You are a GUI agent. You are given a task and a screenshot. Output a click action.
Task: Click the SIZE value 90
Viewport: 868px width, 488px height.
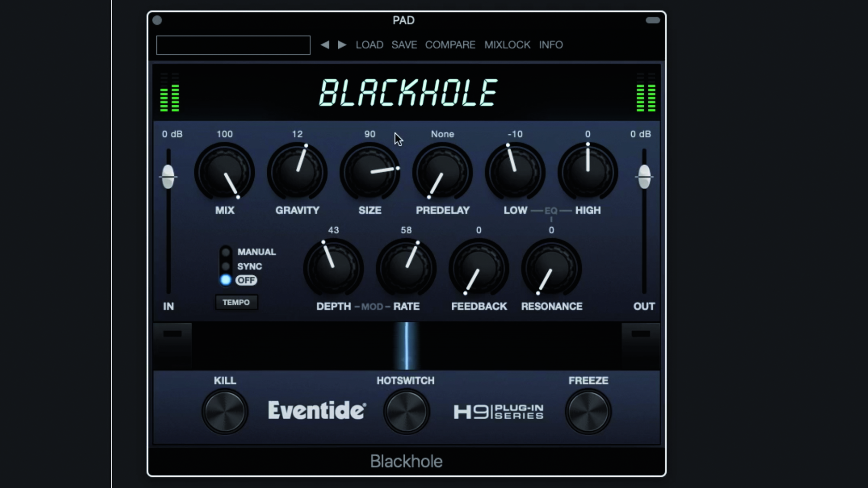click(370, 134)
